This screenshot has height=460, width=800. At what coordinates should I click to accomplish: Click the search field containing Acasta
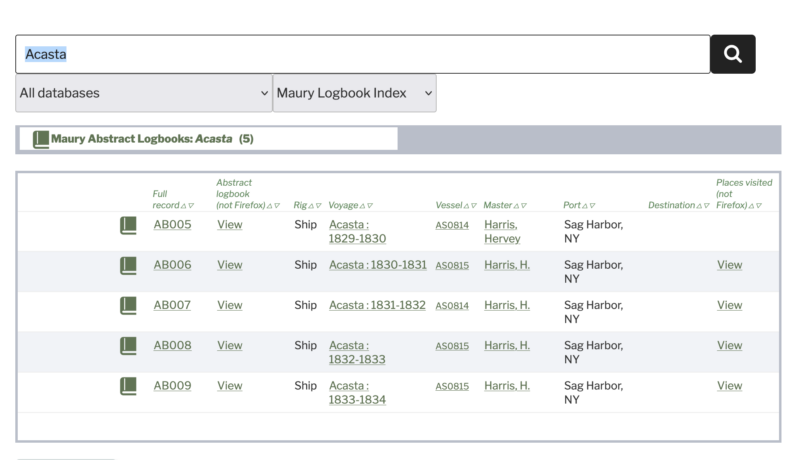coord(360,54)
